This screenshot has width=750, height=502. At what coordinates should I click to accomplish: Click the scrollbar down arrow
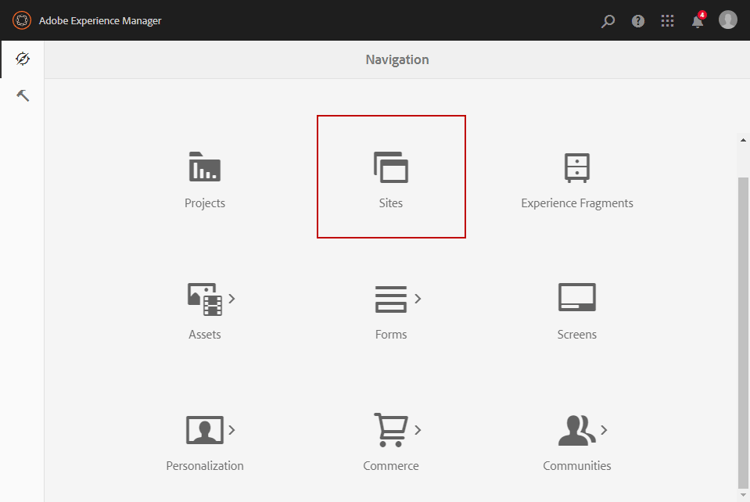tap(743, 495)
